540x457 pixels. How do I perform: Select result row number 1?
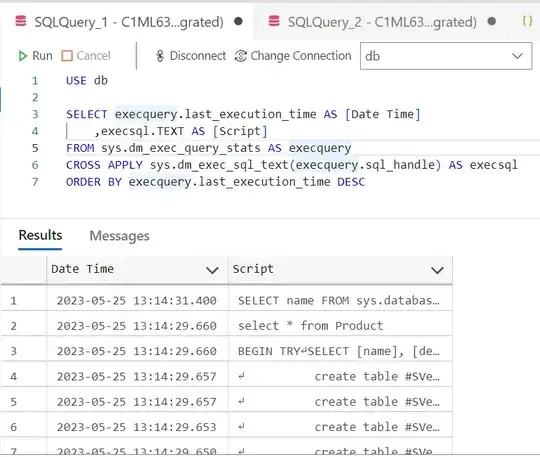(13, 301)
